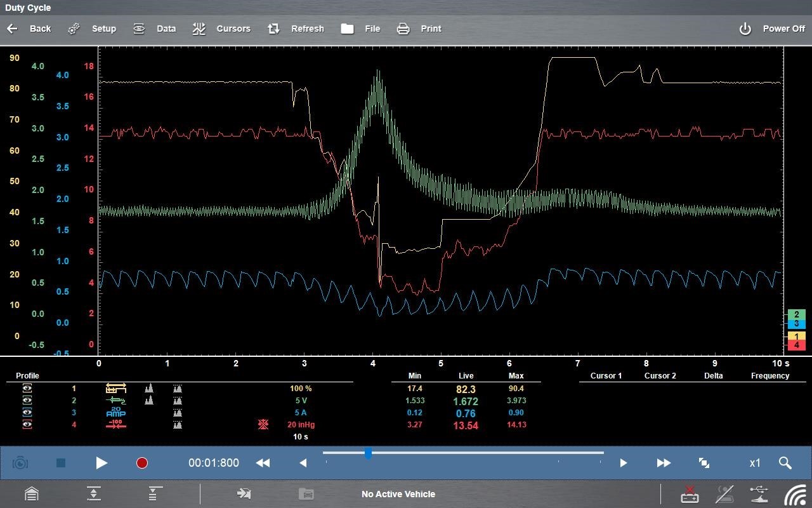Viewport: 812px width, 508px height.
Task: Toggle visibility of channel 3 trace
Action: pos(27,413)
